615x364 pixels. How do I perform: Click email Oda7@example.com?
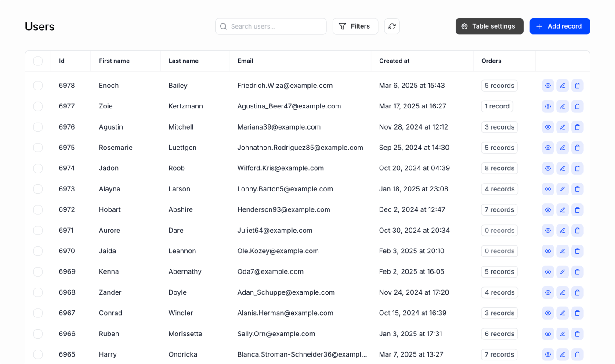coord(271,272)
